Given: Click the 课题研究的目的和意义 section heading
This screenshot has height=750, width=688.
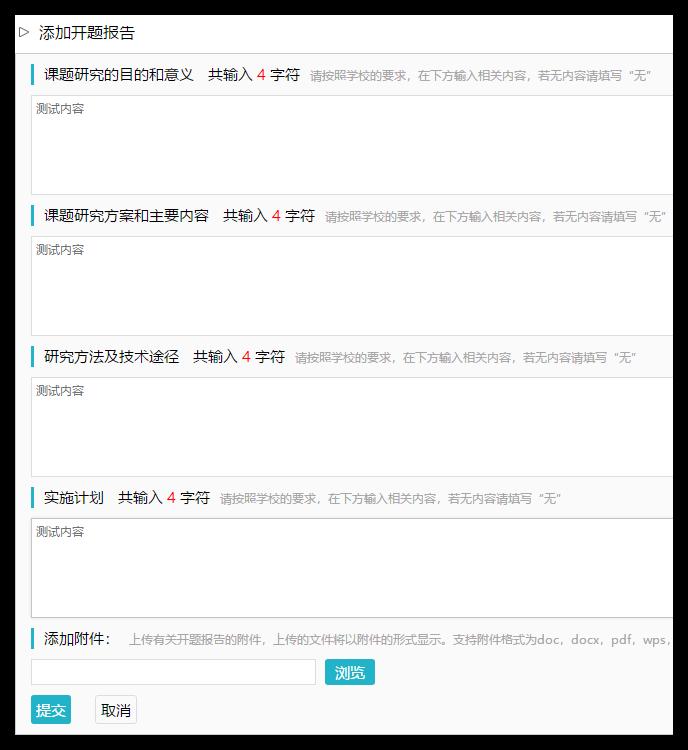Looking at the screenshot, I should tap(119, 75).
